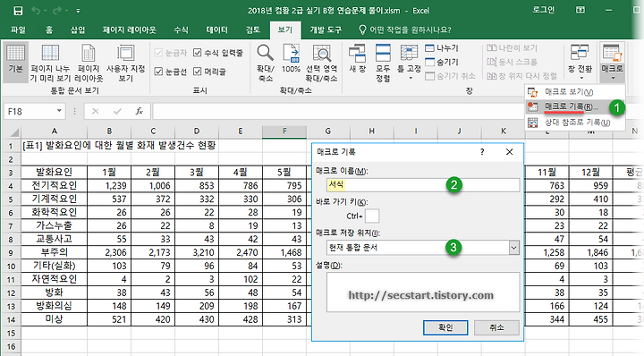
Task: Click the formula bar confirm check icon
Action: [x=117, y=111]
